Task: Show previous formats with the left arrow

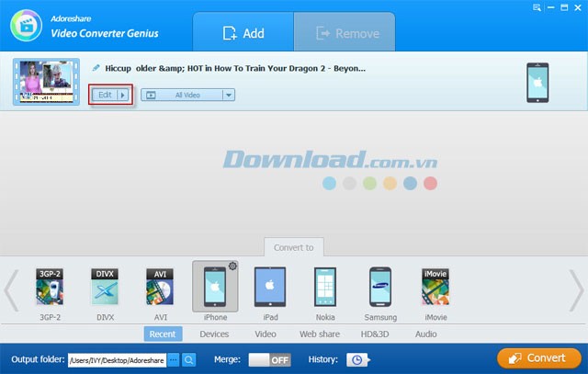Action: (x=11, y=290)
